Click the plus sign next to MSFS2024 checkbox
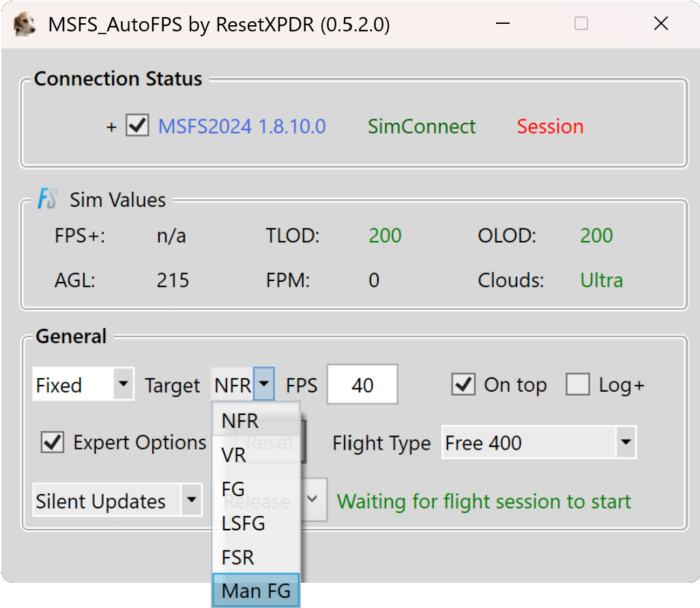 pos(112,127)
